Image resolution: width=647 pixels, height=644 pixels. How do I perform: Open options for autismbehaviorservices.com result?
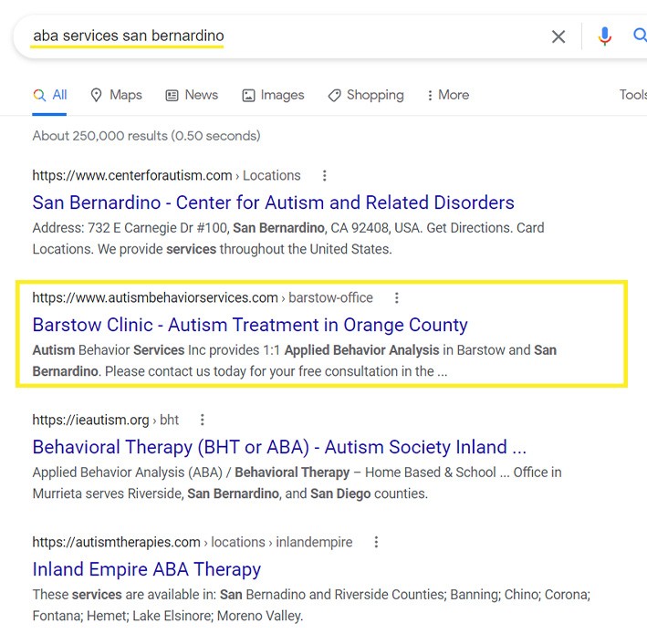396,297
